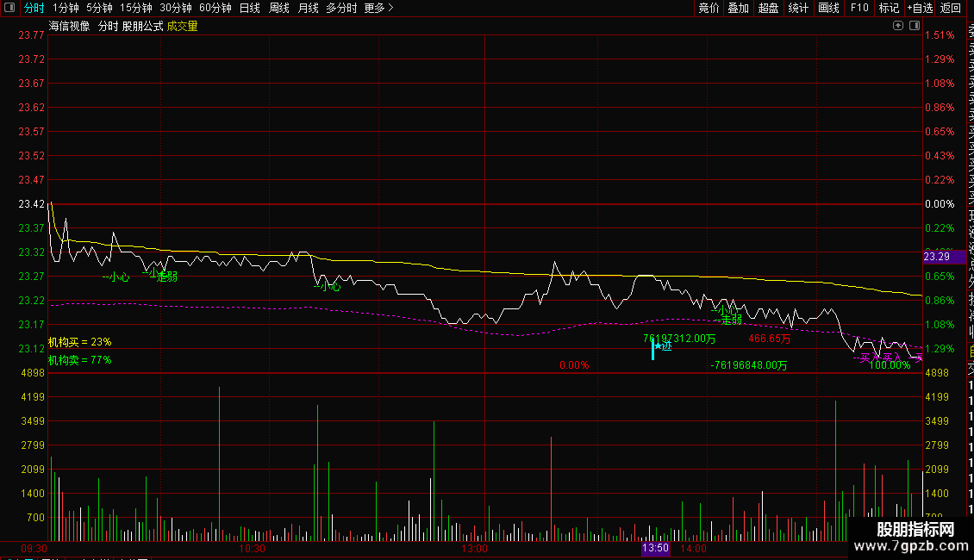Click the 13:50 time marker
The image size is (974, 560).
coord(655,548)
